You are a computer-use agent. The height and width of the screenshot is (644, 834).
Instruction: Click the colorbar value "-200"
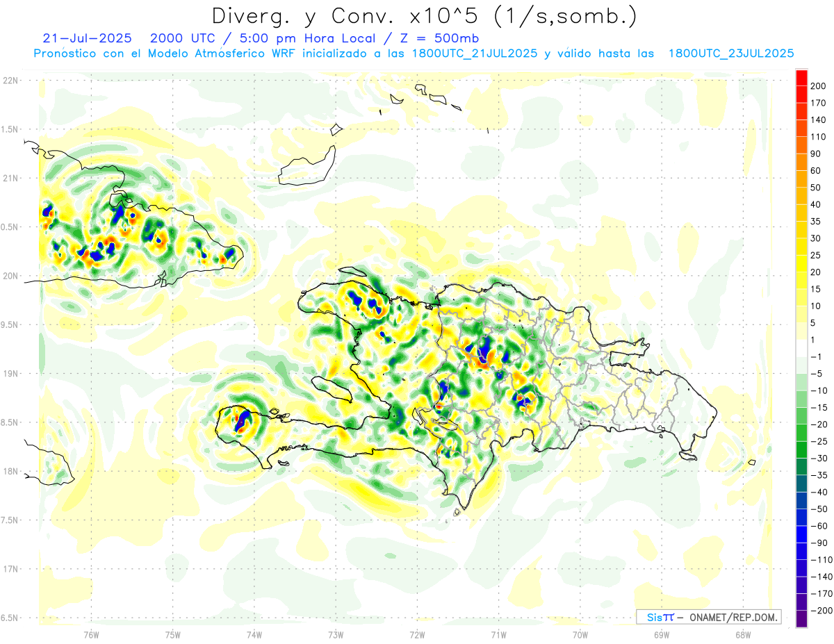[x=822, y=610]
